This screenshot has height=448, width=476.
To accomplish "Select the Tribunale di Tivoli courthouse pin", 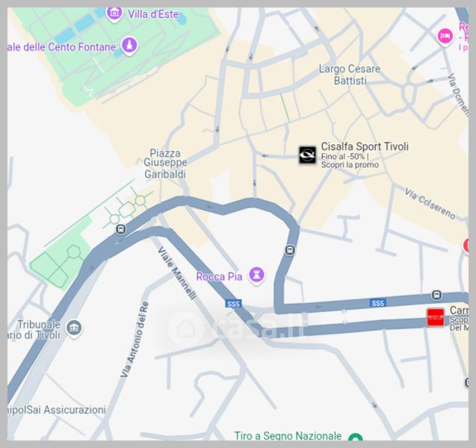I will [x=74, y=329].
